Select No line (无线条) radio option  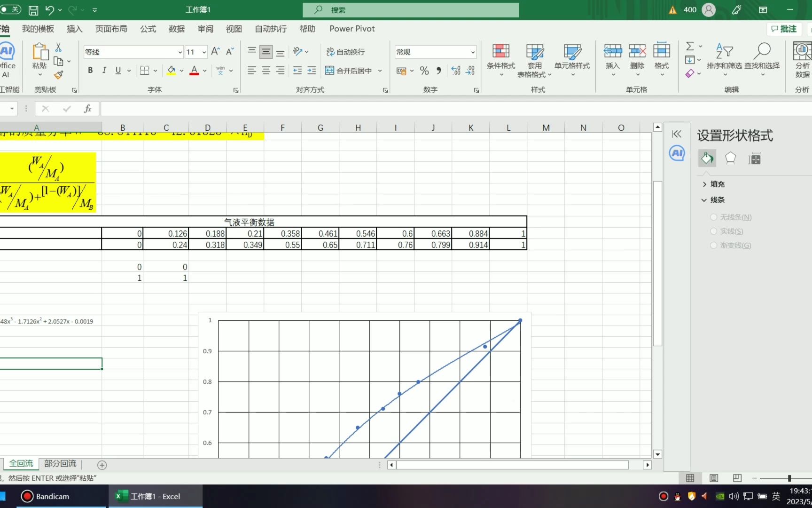coord(714,217)
